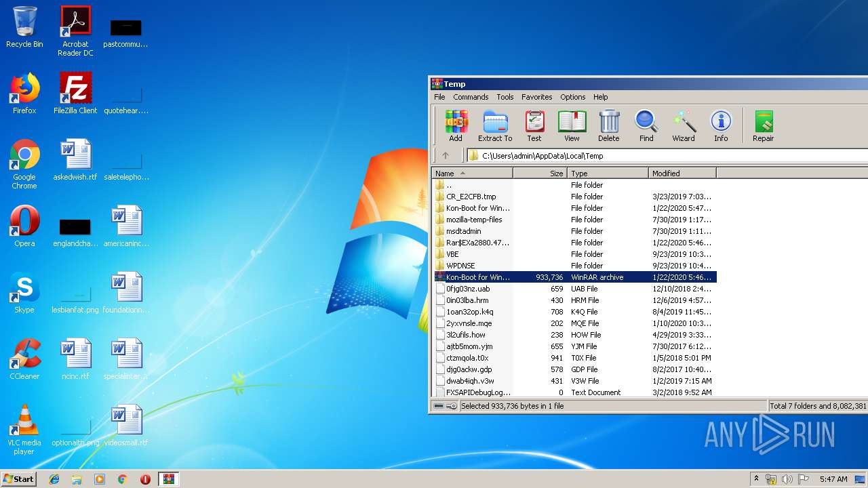This screenshot has width=868, height=488.
Task: Click the Test archive toolbar icon
Action: [534, 126]
